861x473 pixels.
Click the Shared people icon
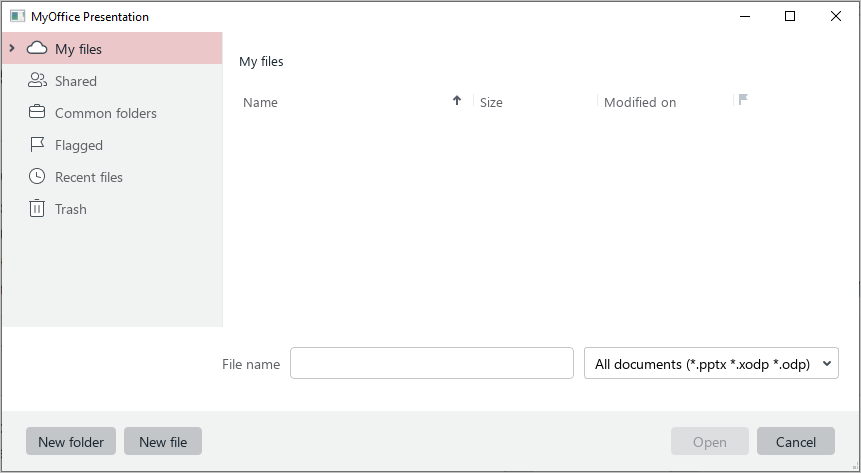37,80
